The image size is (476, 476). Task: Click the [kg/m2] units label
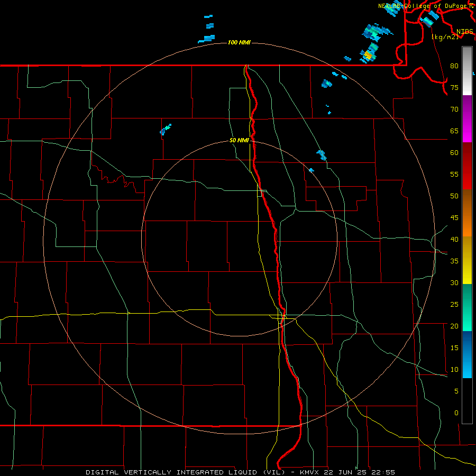pos(445,36)
